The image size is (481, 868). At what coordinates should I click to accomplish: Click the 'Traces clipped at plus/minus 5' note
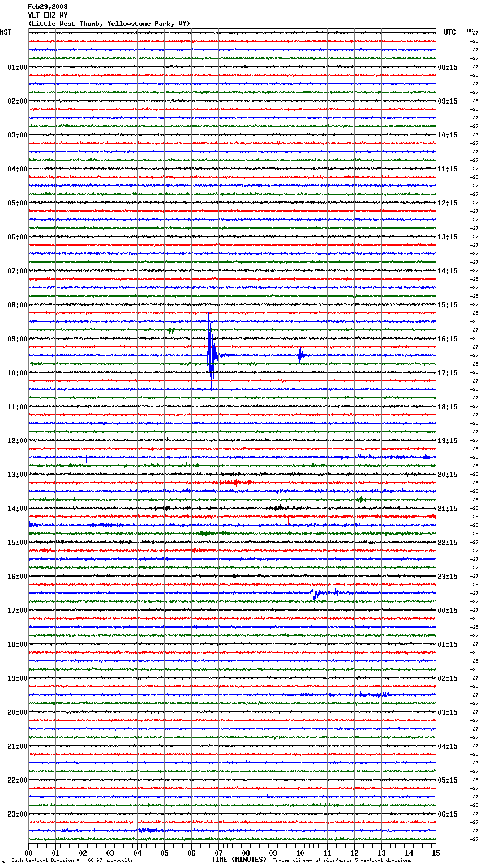click(x=342, y=861)
